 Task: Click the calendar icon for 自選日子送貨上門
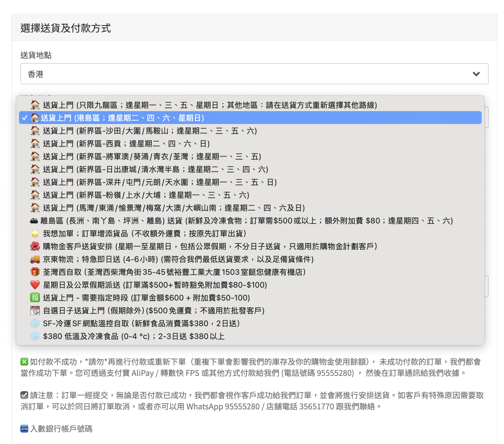(x=35, y=311)
